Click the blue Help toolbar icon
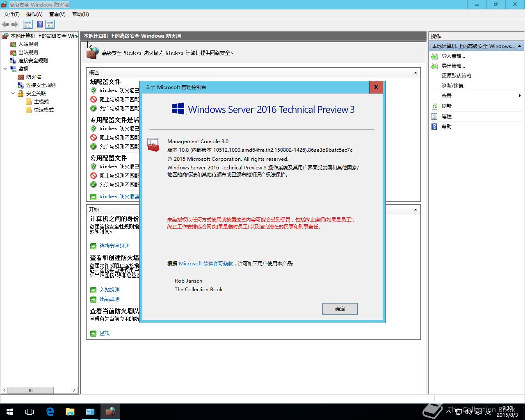Screen dimensions: 525x420 tap(40, 25)
